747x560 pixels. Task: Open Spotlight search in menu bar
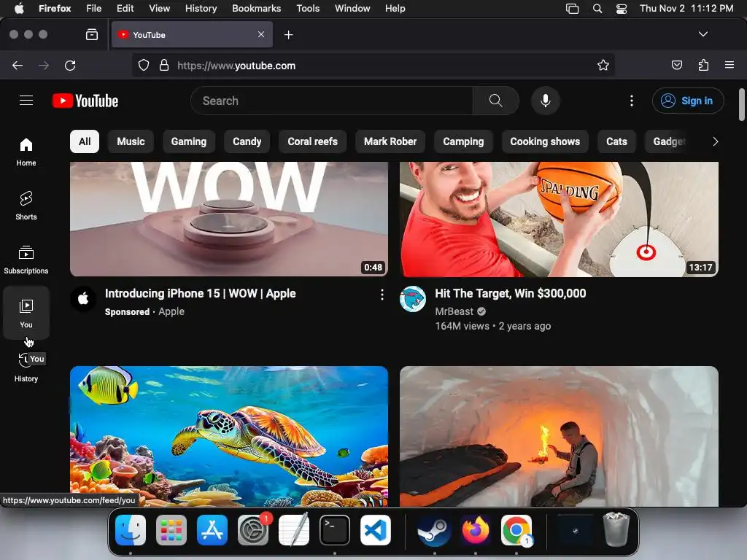pyautogui.click(x=597, y=9)
